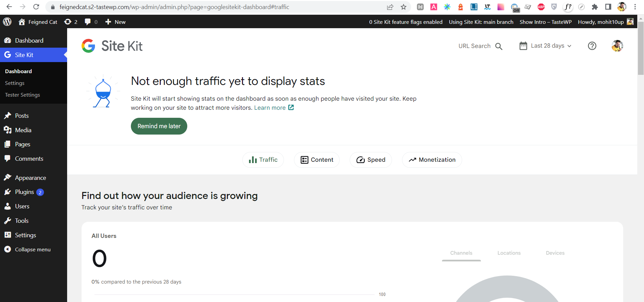Open comments bubble in admin bar
This screenshot has height=302, width=644.
point(91,22)
